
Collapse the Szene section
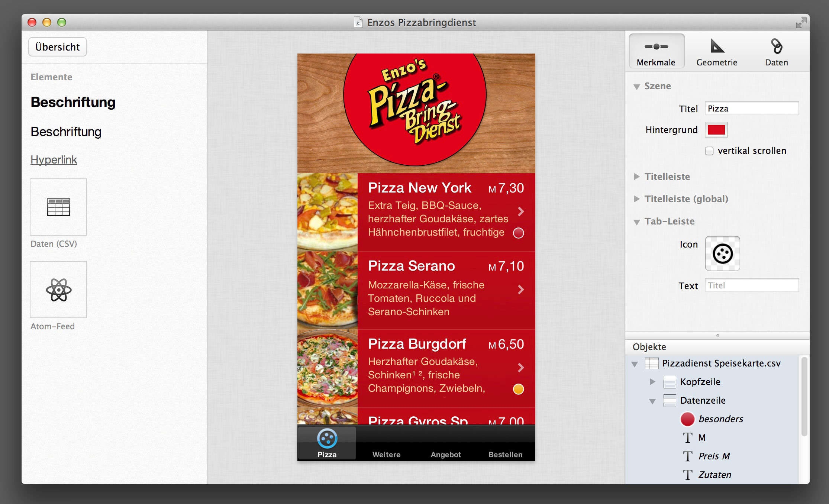pyautogui.click(x=637, y=87)
